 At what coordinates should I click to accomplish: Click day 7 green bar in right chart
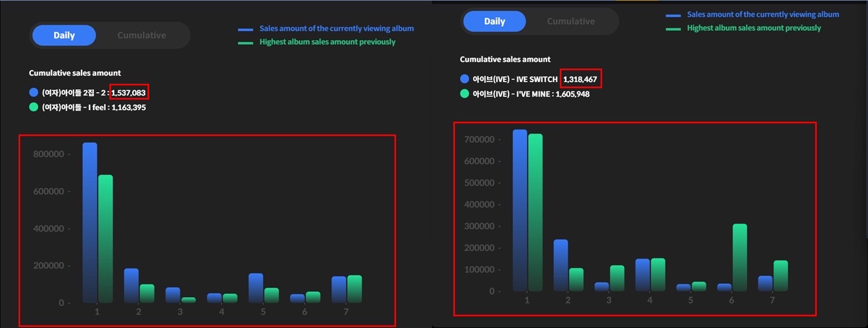pyautogui.click(x=780, y=276)
